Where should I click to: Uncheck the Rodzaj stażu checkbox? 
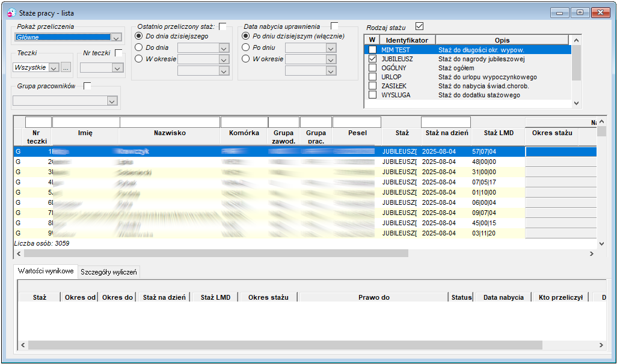420,26
